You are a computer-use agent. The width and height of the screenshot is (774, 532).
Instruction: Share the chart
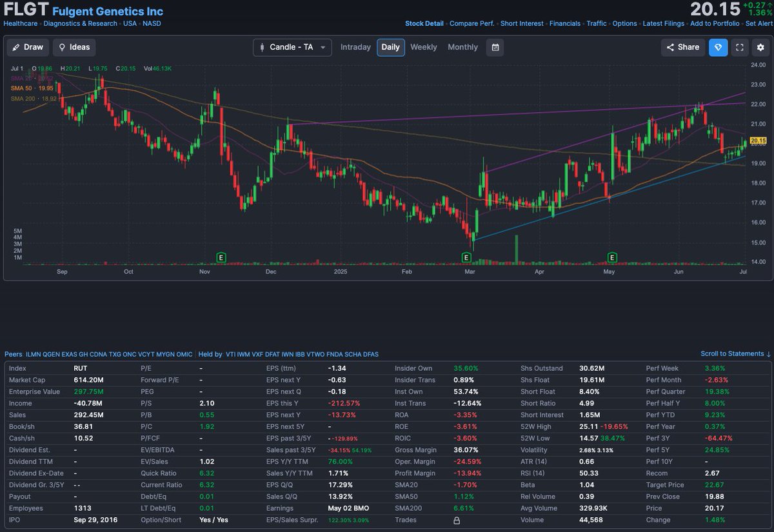(x=683, y=47)
